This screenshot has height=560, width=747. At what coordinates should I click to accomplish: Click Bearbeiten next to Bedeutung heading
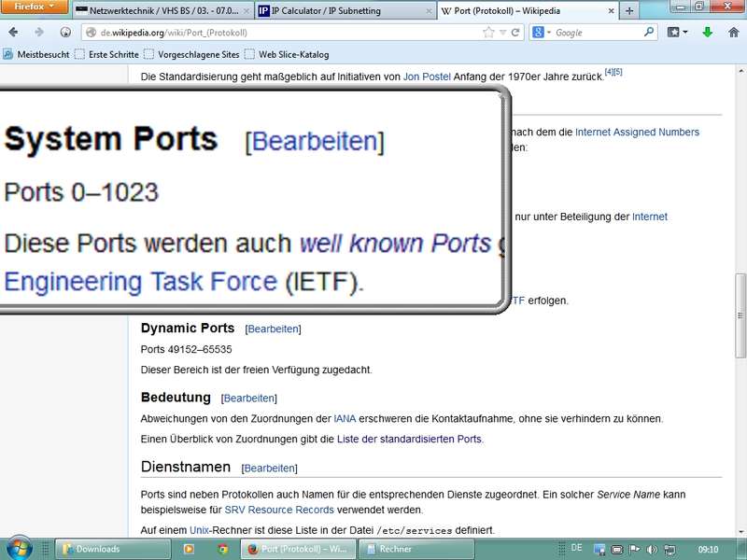pos(249,399)
